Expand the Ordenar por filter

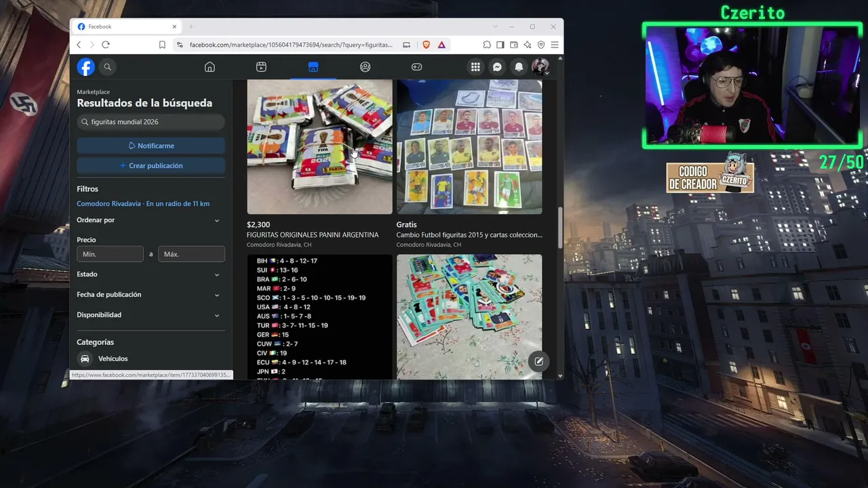coord(151,220)
